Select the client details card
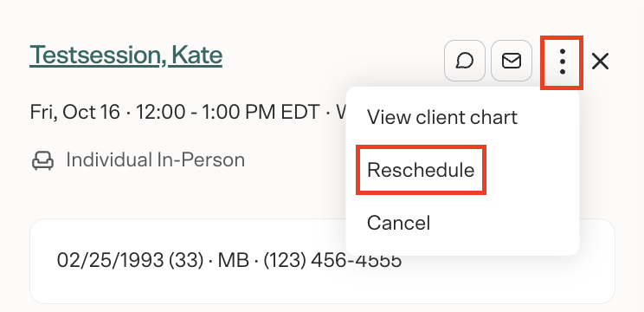 [322, 262]
